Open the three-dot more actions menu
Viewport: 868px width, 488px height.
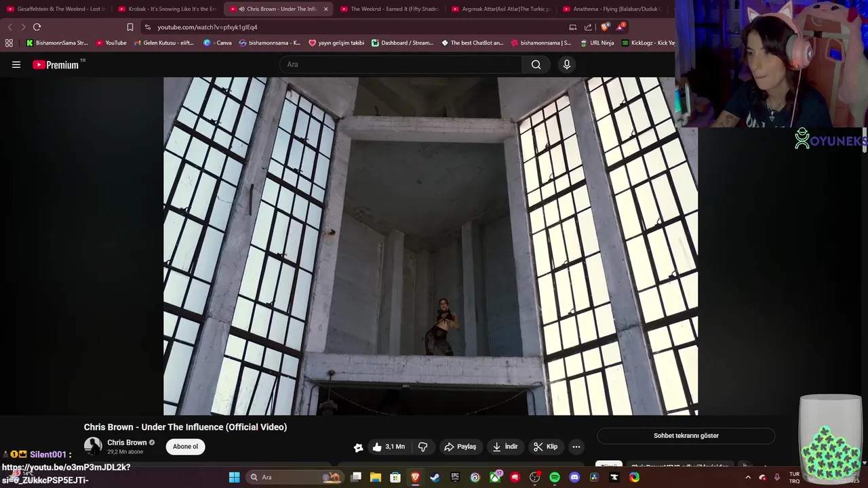[576, 447]
